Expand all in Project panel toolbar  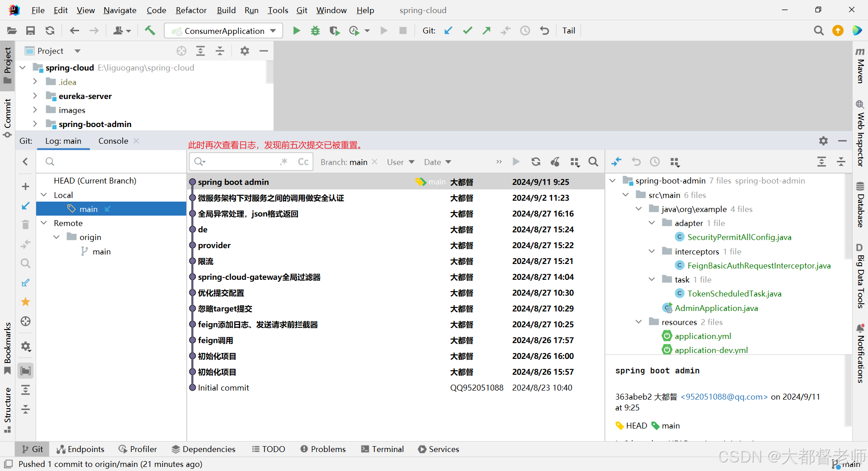coord(200,51)
